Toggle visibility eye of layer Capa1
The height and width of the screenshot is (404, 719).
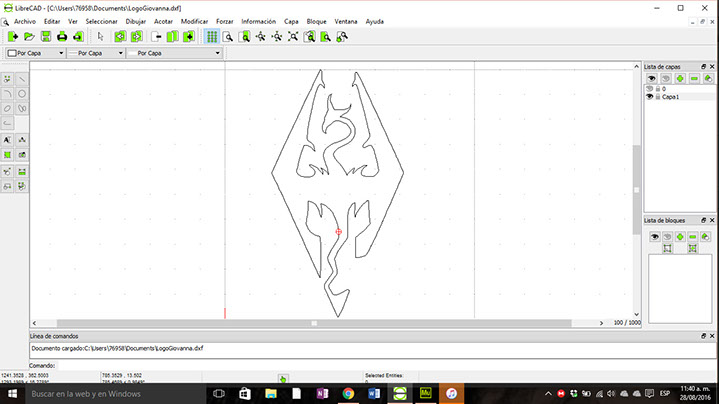click(649, 97)
